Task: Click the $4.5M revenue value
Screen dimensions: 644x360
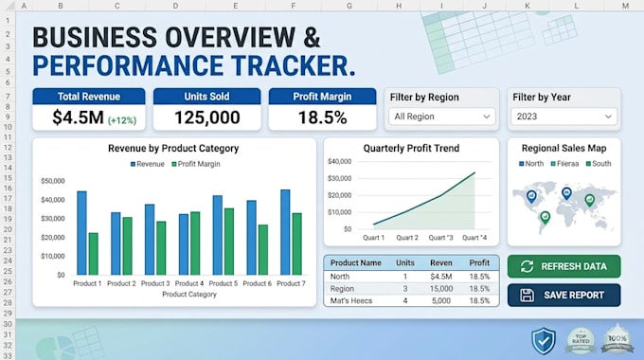Action: point(78,117)
